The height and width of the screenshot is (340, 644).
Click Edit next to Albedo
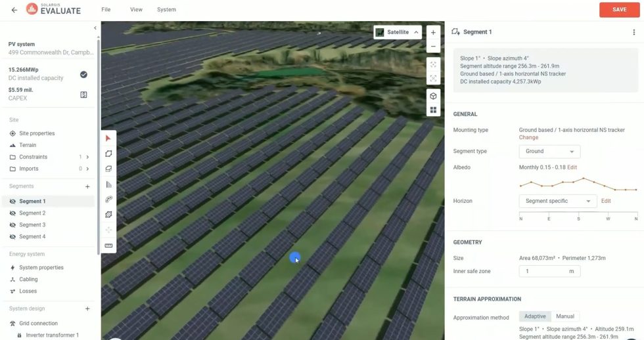click(572, 167)
